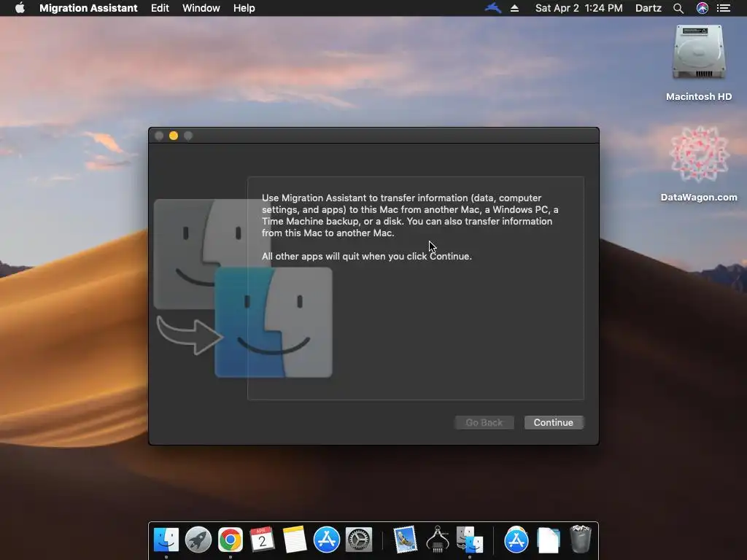Open Mail stamp icon in Dock
The width and height of the screenshot is (747, 560).
coord(406,540)
